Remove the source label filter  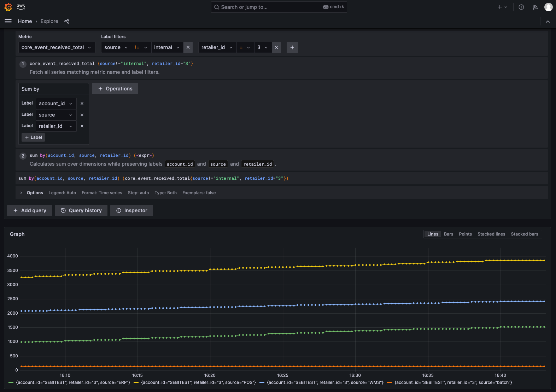point(188,47)
